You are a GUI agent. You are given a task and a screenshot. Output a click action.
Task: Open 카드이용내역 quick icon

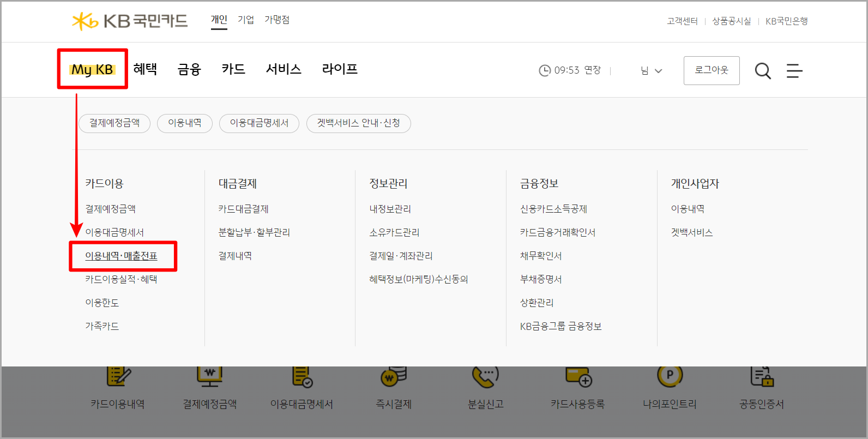click(x=118, y=376)
